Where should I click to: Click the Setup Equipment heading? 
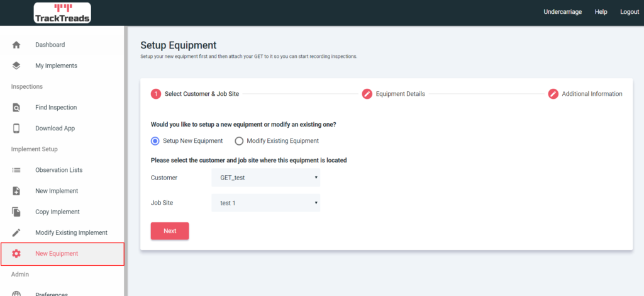tap(178, 45)
